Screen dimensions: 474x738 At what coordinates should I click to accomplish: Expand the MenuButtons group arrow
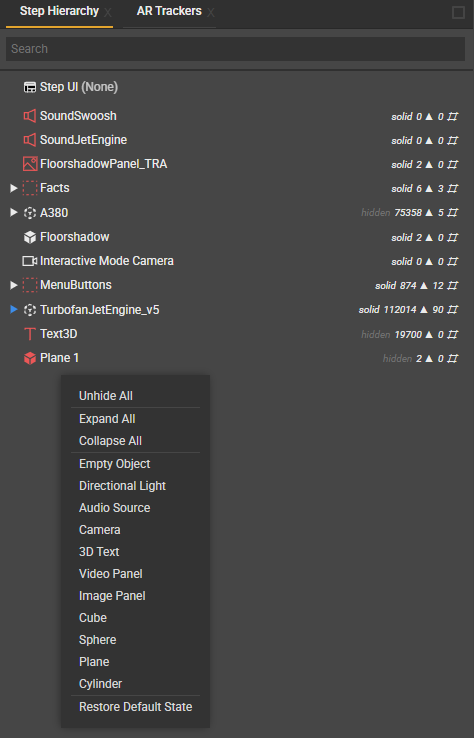(x=14, y=285)
